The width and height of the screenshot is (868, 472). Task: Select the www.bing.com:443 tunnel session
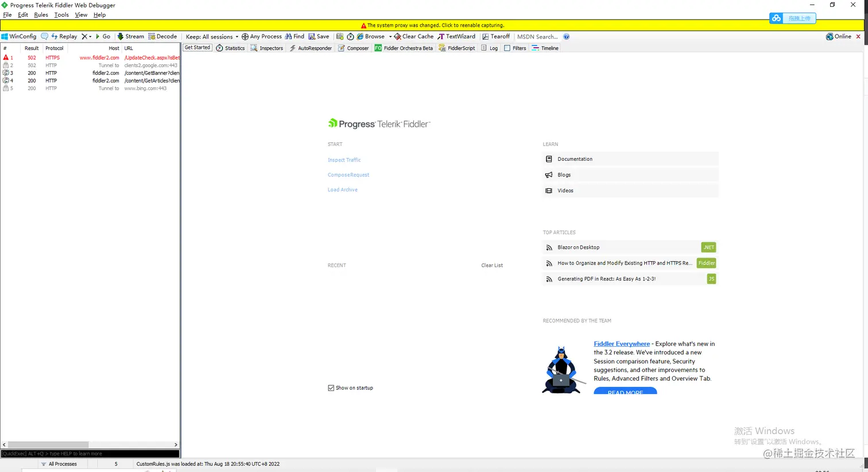(x=91, y=88)
